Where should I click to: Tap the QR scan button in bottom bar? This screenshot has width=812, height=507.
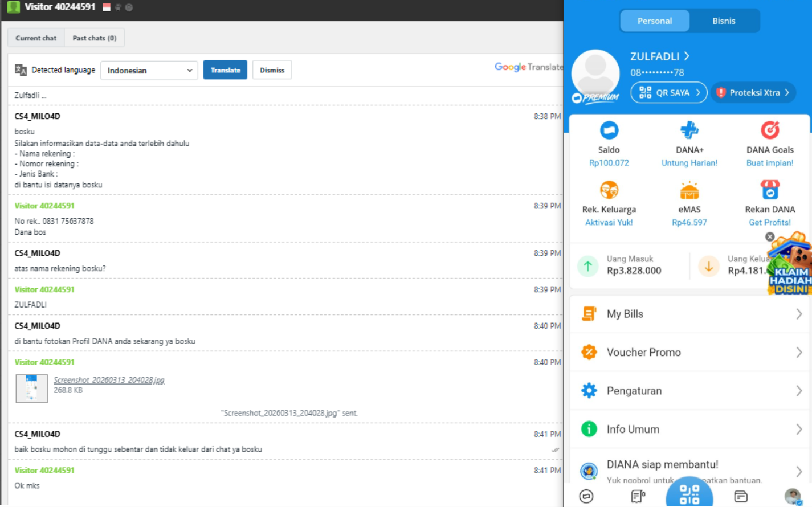689,493
